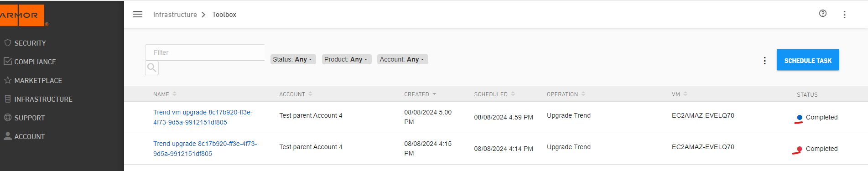This screenshot has width=868, height=171.
Task: Click the search magnifier icon
Action: (x=152, y=68)
